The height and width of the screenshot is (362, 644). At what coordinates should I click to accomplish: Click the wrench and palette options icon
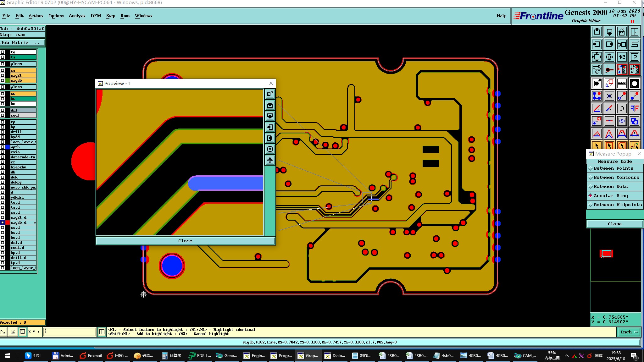[597, 70]
